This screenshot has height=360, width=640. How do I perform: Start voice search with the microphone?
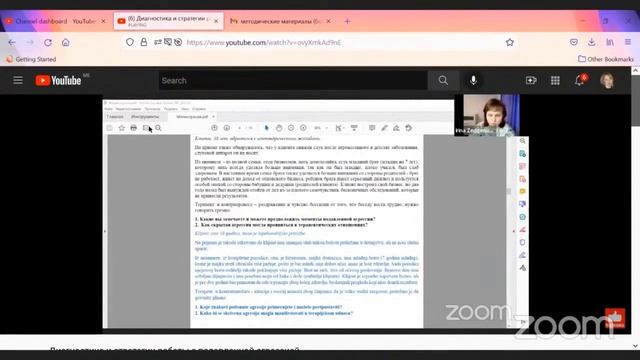pos(473,80)
